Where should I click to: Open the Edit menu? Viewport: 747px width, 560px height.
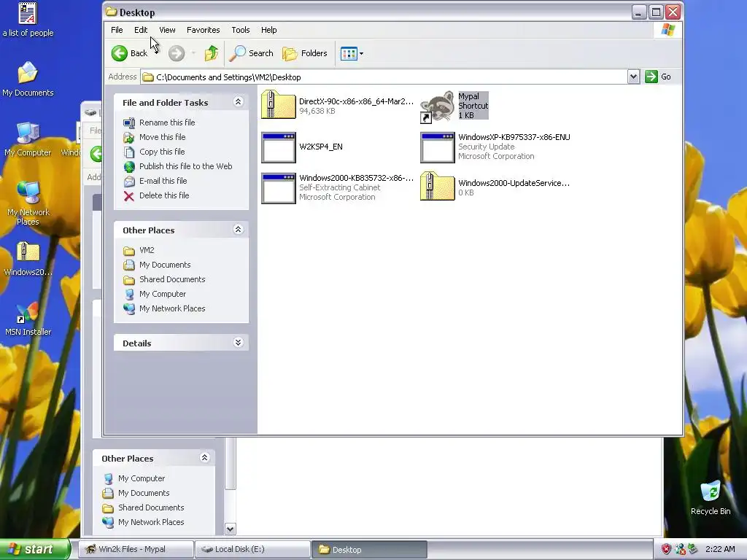point(141,30)
